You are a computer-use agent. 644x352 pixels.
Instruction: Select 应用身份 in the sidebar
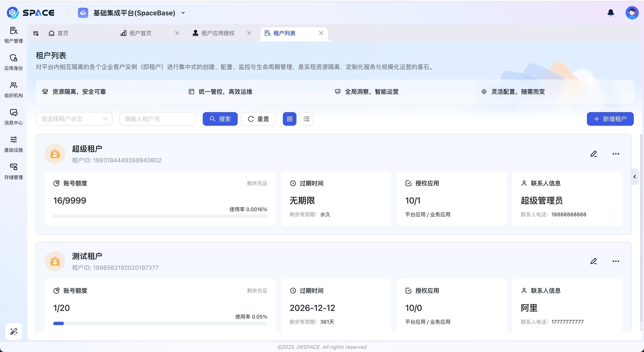[13, 62]
